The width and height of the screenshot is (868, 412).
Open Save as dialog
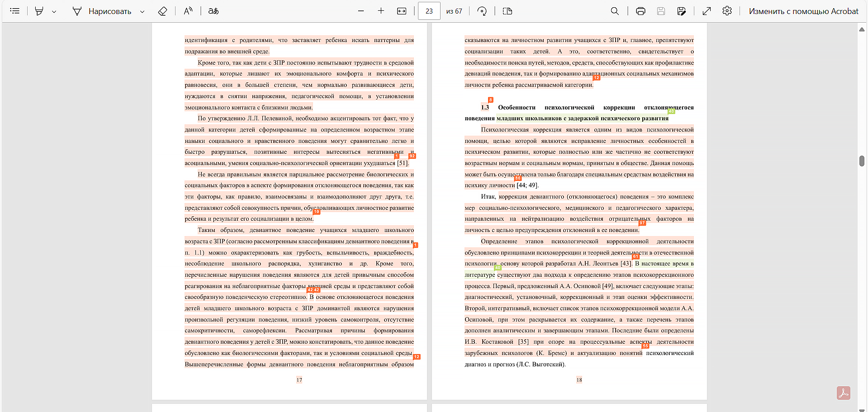point(681,11)
